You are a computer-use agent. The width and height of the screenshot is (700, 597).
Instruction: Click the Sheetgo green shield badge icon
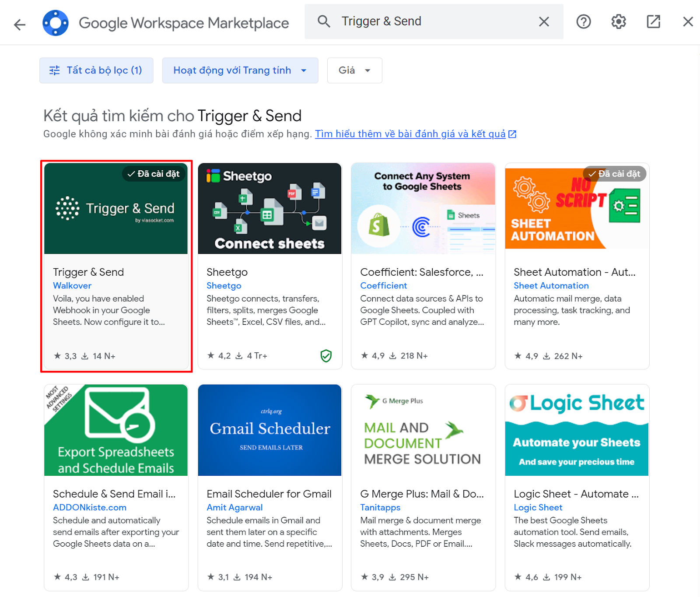pyautogui.click(x=326, y=356)
